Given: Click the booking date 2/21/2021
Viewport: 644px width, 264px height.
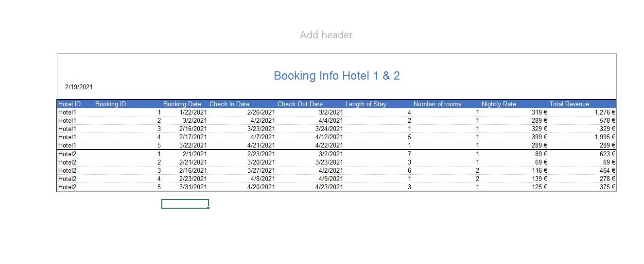Looking at the screenshot, I should pyautogui.click(x=193, y=162).
